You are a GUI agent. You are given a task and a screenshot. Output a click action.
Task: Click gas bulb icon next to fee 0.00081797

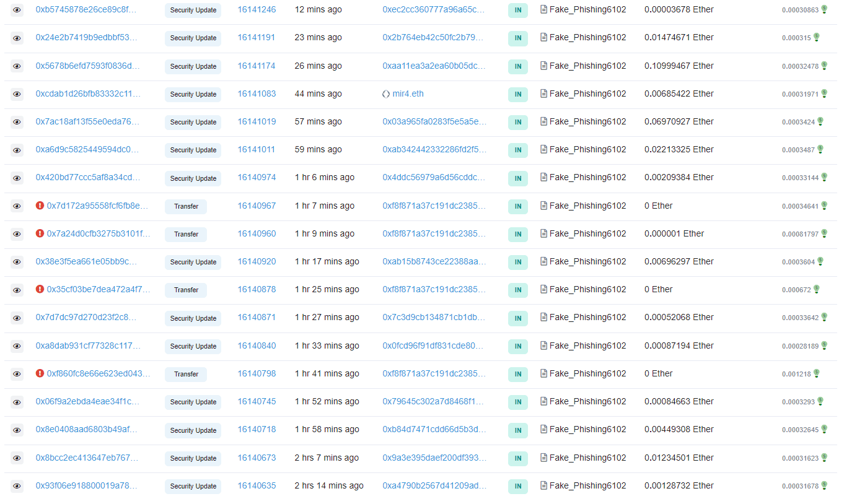point(824,233)
